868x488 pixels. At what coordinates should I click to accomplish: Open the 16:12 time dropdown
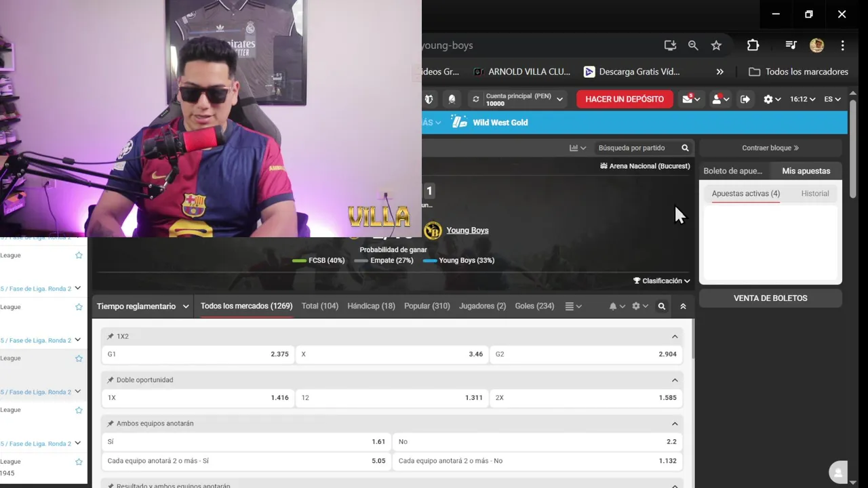pos(802,99)
